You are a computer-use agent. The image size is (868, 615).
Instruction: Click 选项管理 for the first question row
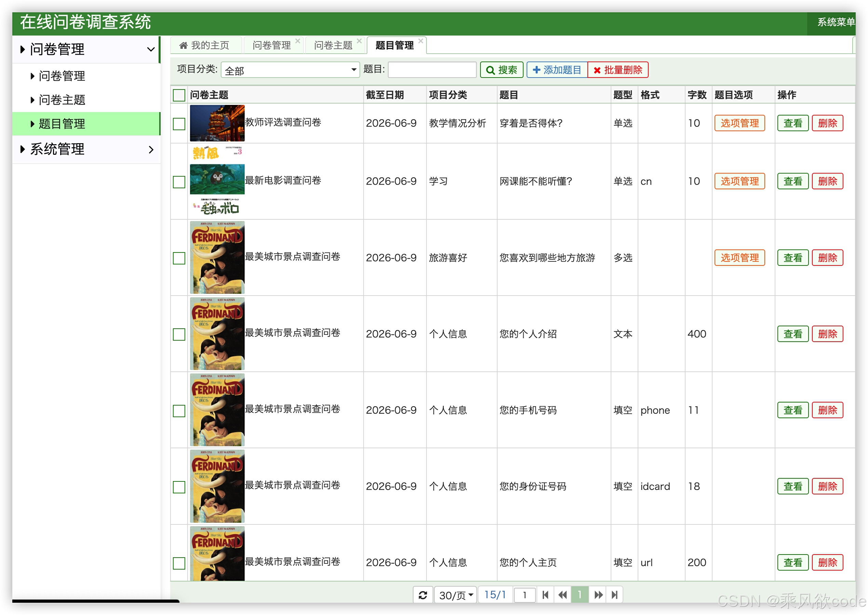pos(739,123)
